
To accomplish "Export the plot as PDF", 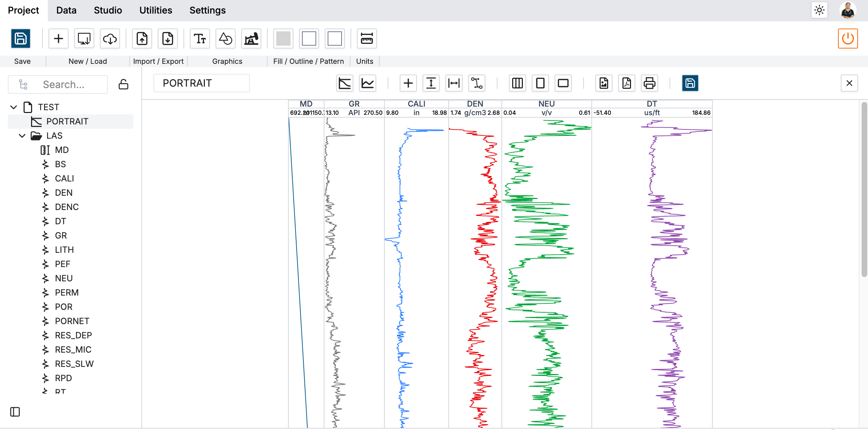I will coord(626,83).
